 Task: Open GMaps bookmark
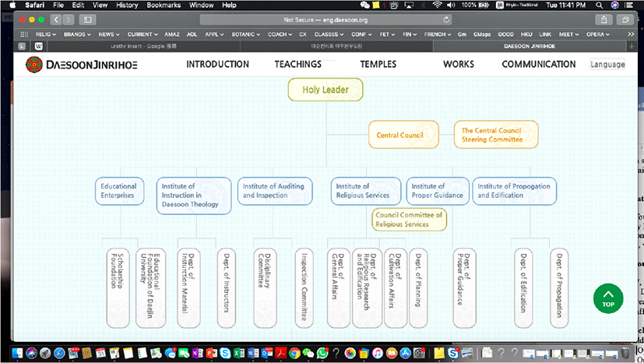482,34
